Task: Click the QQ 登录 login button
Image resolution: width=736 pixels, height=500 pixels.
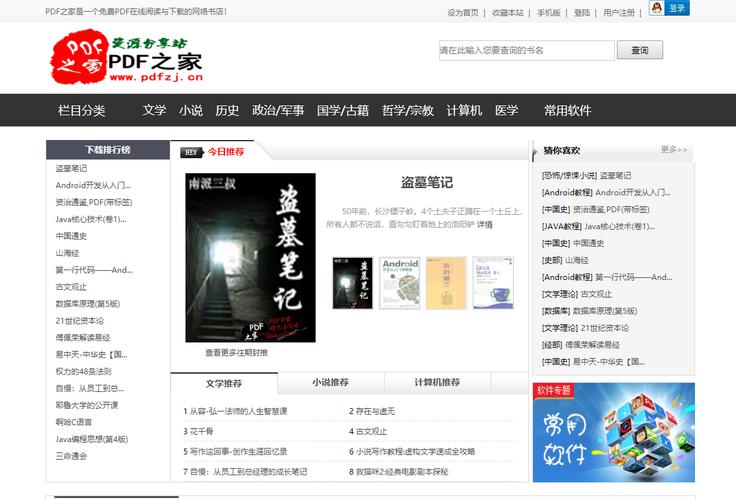Action: (x=669, y=8)
